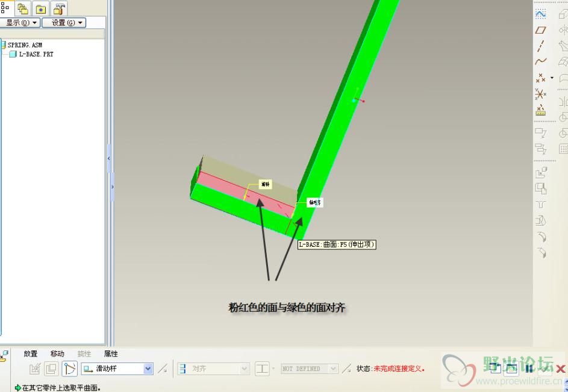Select the Datum Point tool
Image resolution: width=568 pixels, height=392 pixels.
(540, 78)
